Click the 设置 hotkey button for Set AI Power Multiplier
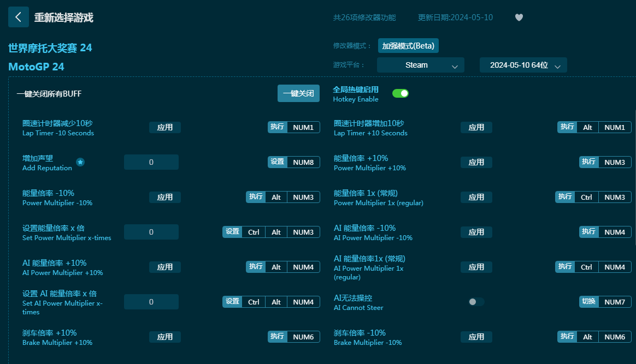 pos(232,302)
